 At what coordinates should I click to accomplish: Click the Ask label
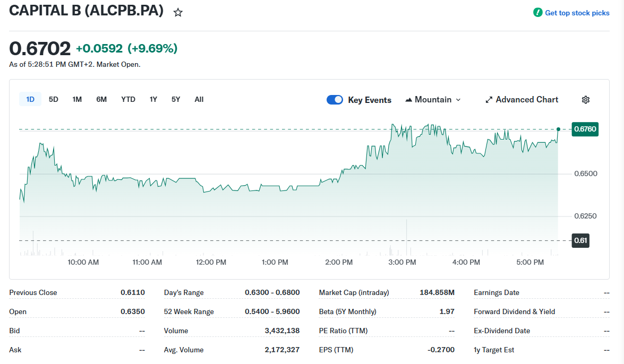[15, 350]
